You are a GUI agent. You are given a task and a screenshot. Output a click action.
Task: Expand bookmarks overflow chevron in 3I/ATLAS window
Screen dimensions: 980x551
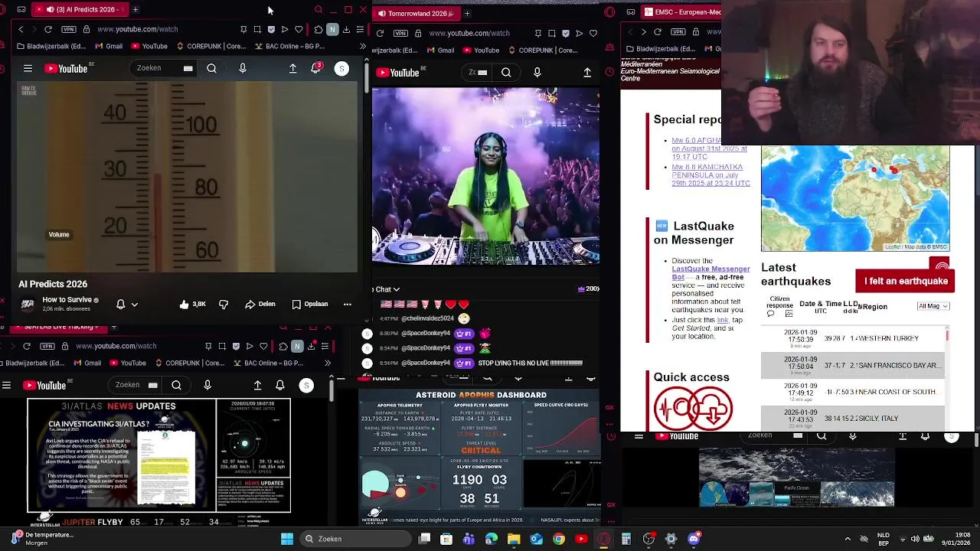point(328,363)
